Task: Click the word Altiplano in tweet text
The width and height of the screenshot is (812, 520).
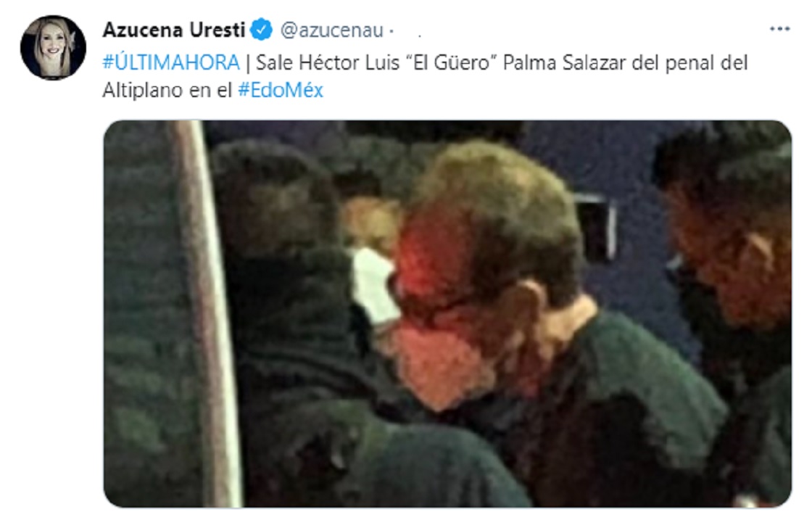Action: [141, 90]
